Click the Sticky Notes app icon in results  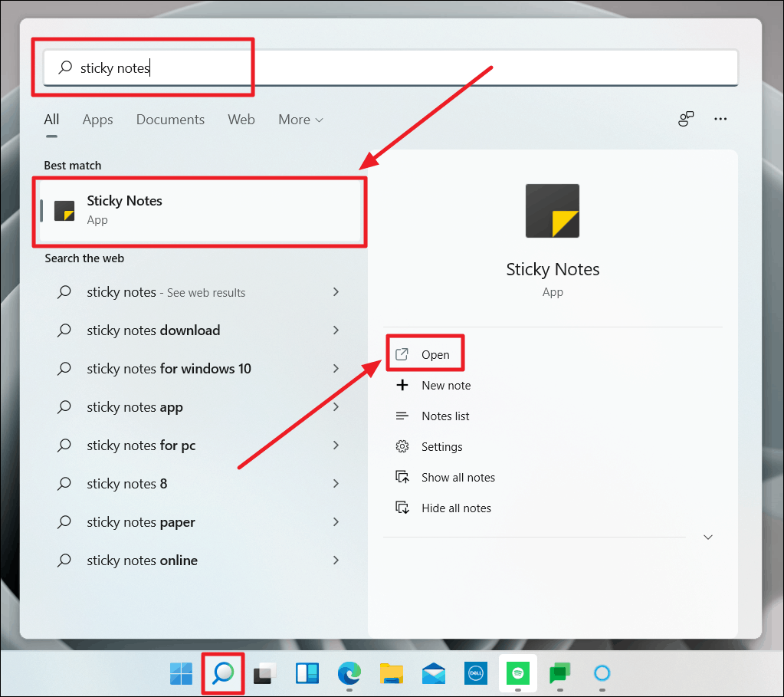(x=64, y=210)
